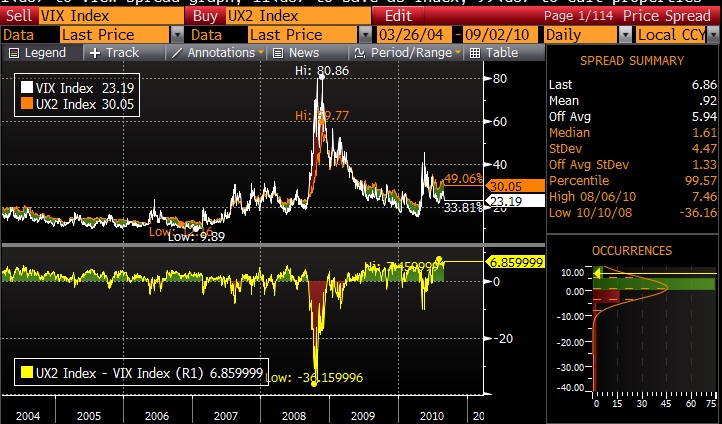722x424 pixels.
Task: Click the Percentile value 99.57
Action: [x=700, y=180]
